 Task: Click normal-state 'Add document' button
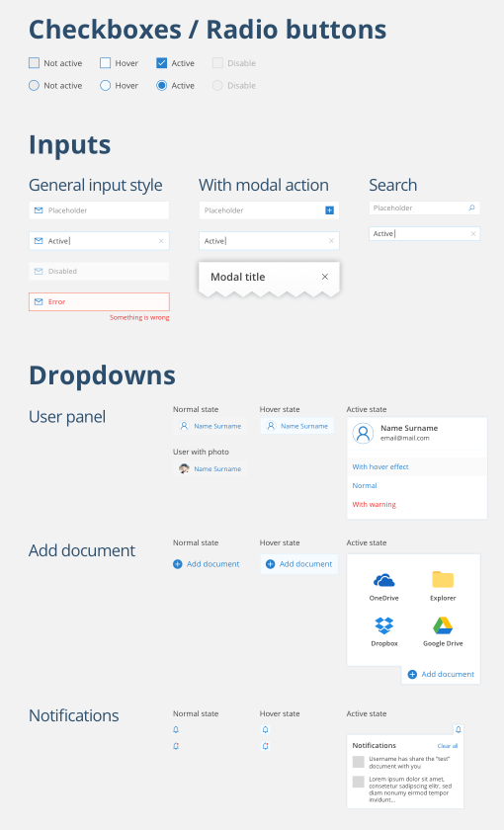pyautogui.click(x=207, y=564)
